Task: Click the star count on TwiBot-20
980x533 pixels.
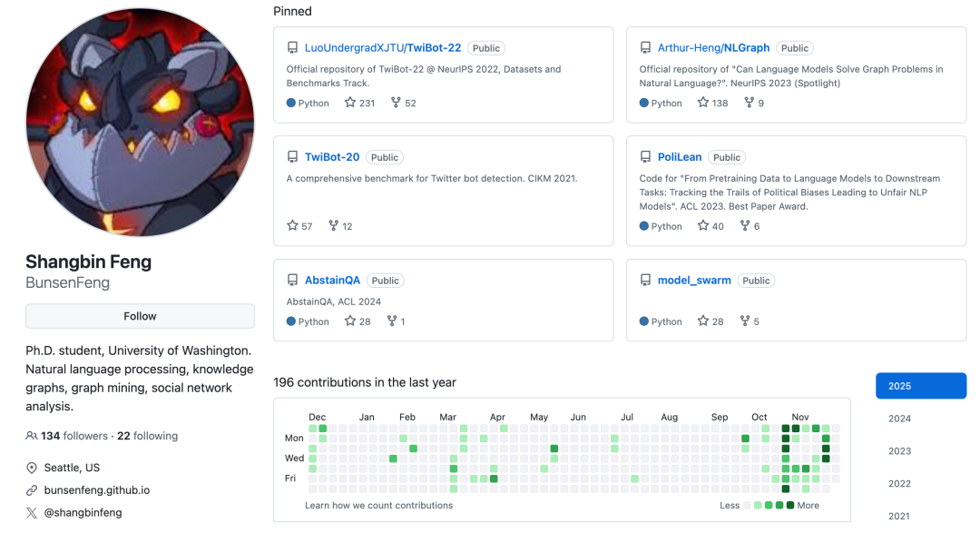Action: 307,226
